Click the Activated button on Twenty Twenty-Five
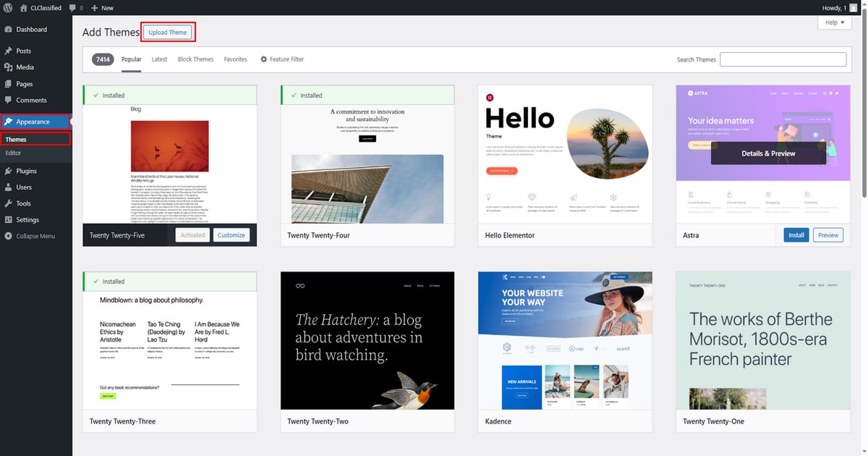The image size is (868, 456). coord(192,235)
